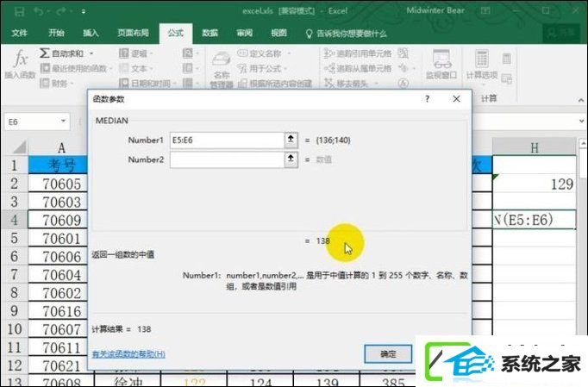Confirm the function with 确定 button
Image resolution: width=588 pixels, height=387 pixels.
point(388,353)
